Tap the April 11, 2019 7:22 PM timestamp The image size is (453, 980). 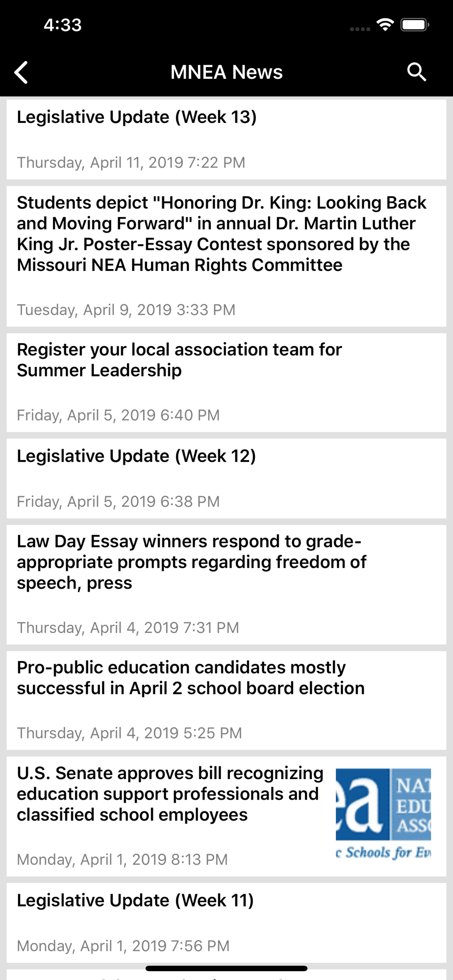coord(131,163)
